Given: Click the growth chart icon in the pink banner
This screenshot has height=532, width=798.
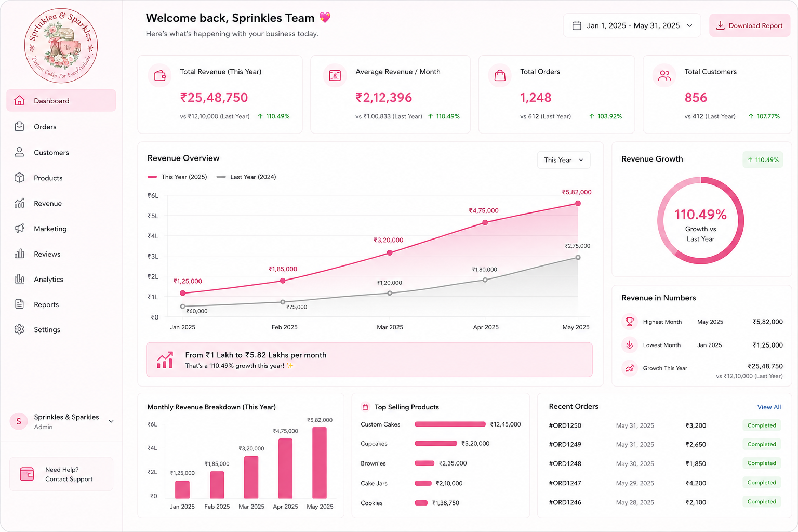Looking at the screenshot, I should click(x=165, y=360).
